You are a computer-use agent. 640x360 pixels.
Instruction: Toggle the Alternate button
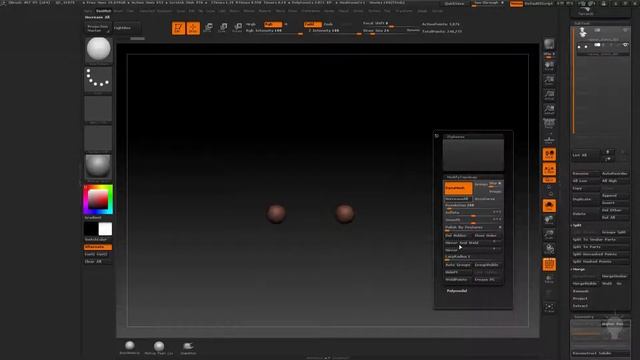pos(98,247)
